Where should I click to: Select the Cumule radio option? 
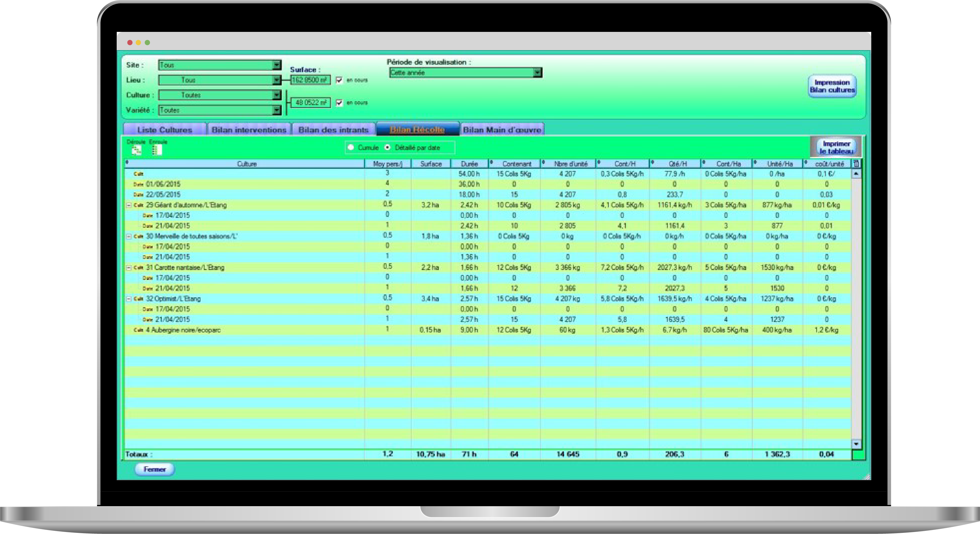click(x=351, y=147)
